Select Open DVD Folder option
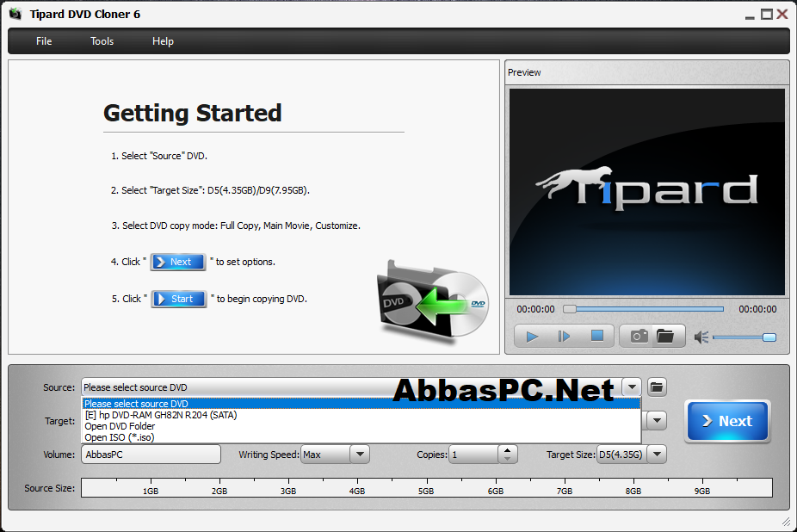 (361, 426)
